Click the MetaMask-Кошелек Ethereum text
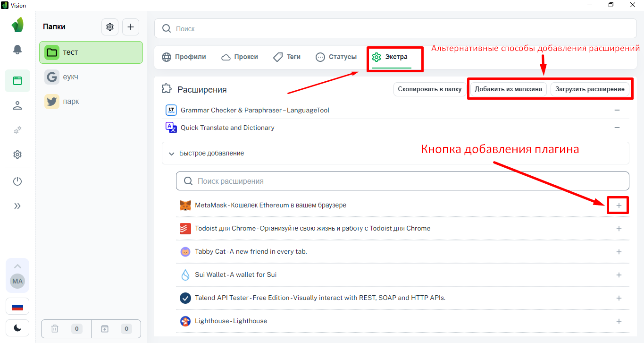Image resolution: width=644 pixels, height=343 pixels. pyautogui.click(x=270, y=206)
